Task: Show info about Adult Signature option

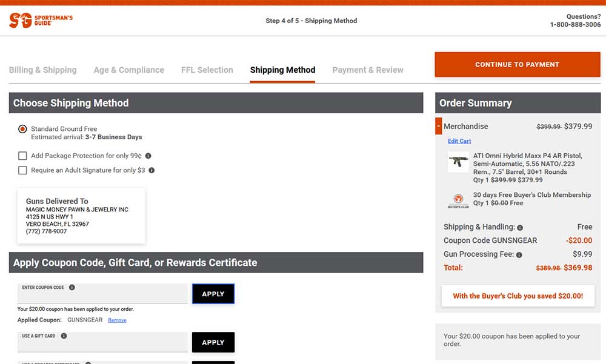Action: pyautogui.click(x=151, y=170)
